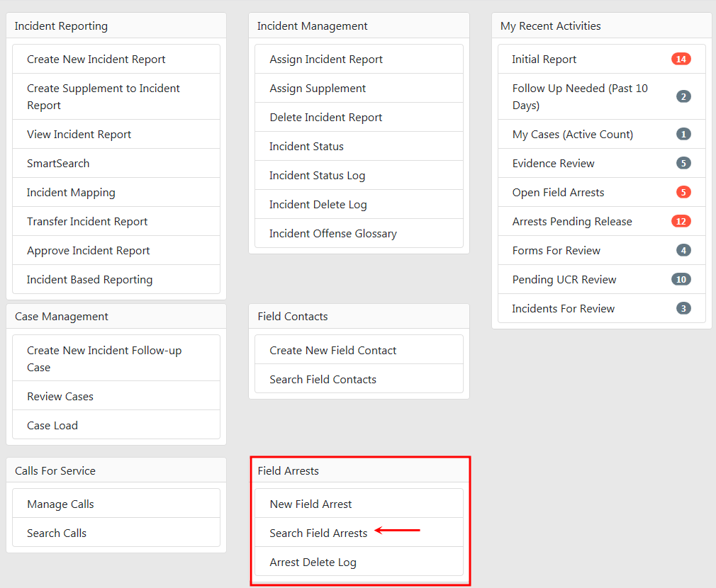Image resolution: width=716 pixels, height=588 pixels.
Task: Open Create New Incident Report link
Action: tap(96, 60)
